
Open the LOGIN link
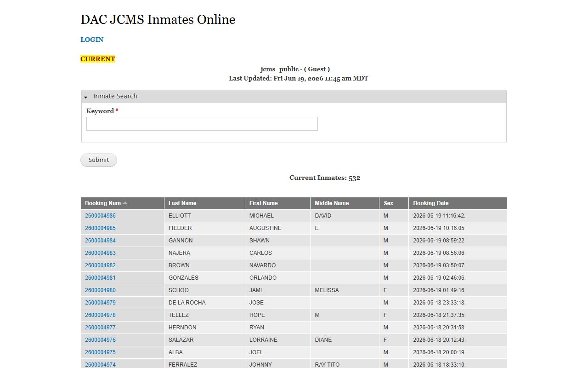pos(92,40)
